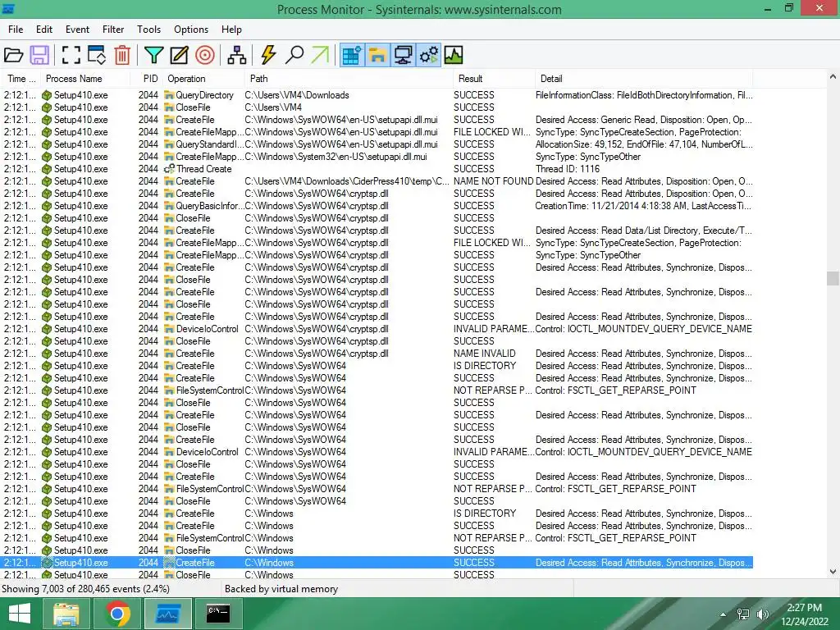Select the Include Process From Window target icon

pos(204,55)
